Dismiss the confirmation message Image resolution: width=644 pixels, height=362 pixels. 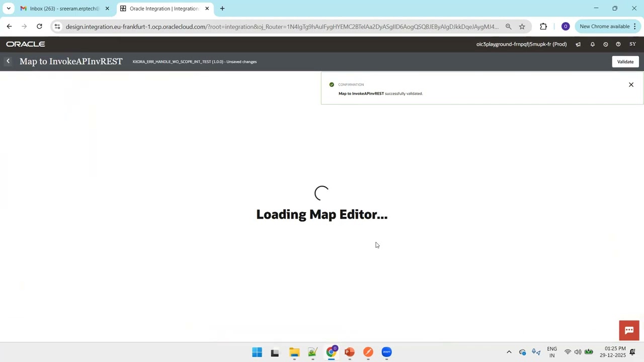coord(631,84)
